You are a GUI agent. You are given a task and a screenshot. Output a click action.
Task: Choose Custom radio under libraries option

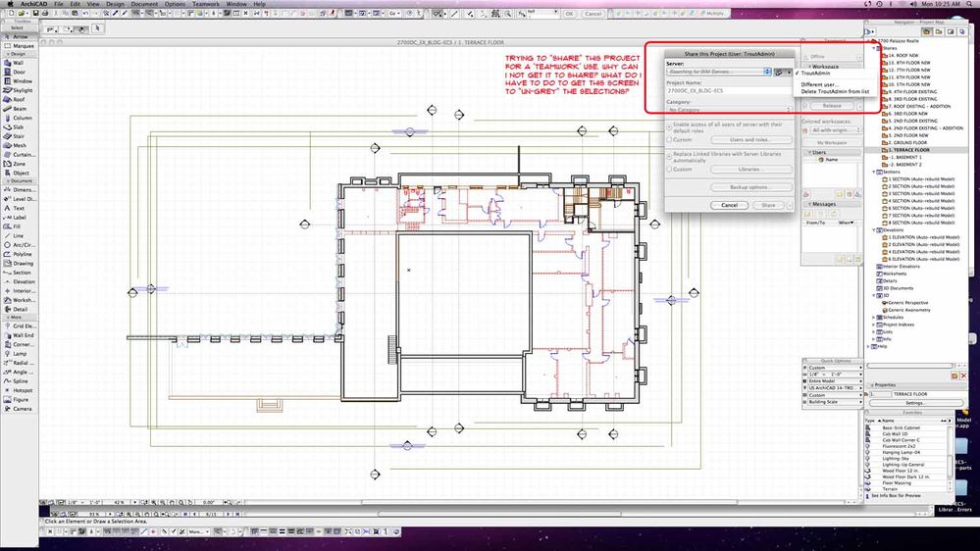click(669, 170)
